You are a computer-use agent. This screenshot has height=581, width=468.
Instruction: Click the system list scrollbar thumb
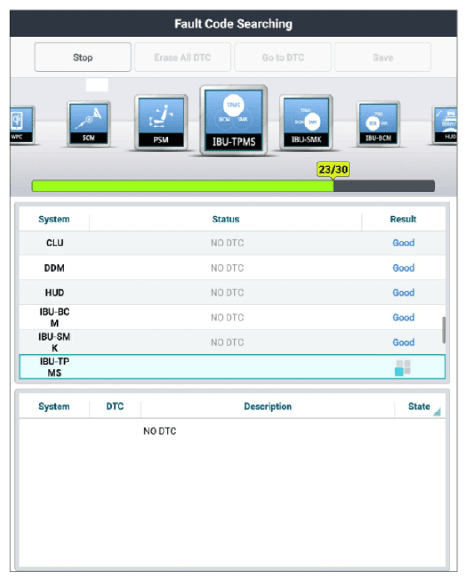point(444,330)
